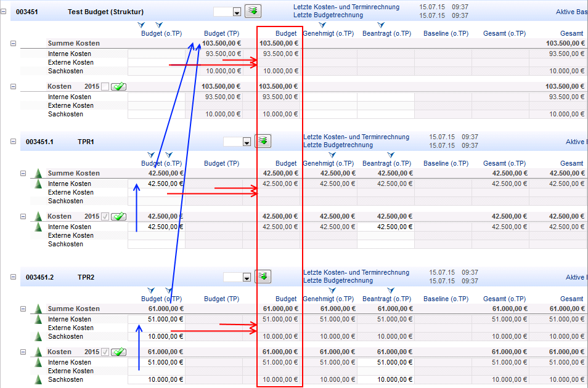Select the Baseline (o.TP) column header in TPR1 block
This screenshot has height=388, width=588.
click(446, 163)
